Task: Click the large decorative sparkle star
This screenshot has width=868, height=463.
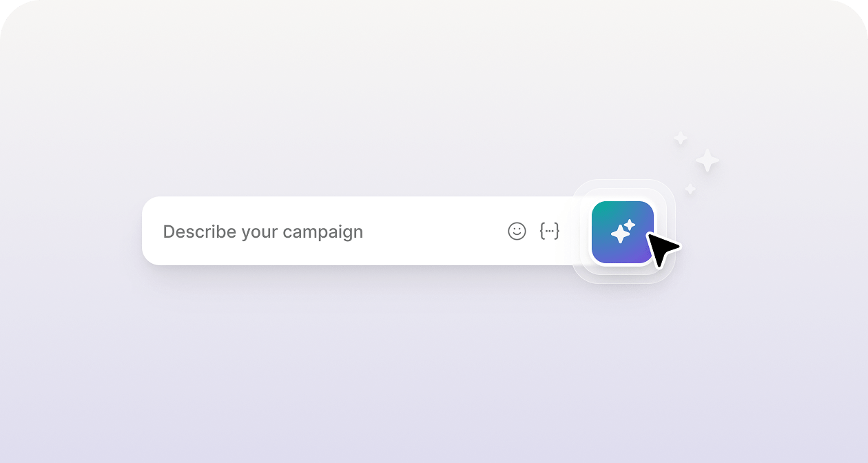Action: [707, 161]
